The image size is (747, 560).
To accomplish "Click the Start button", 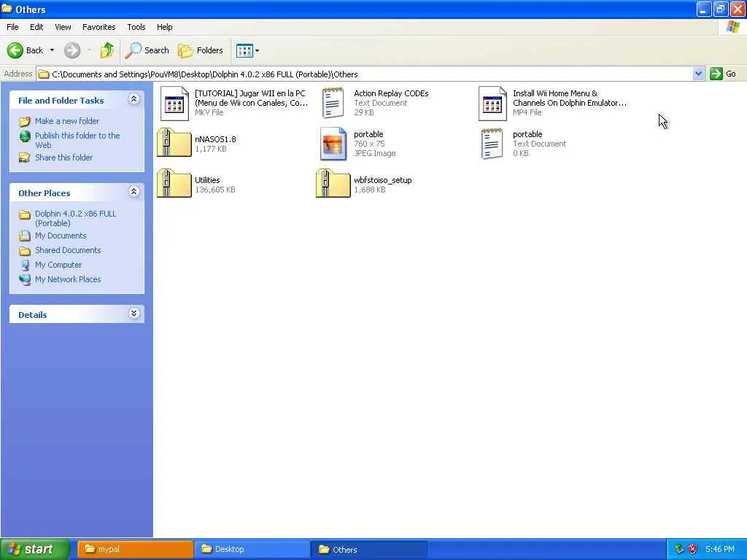I will 35,549.
